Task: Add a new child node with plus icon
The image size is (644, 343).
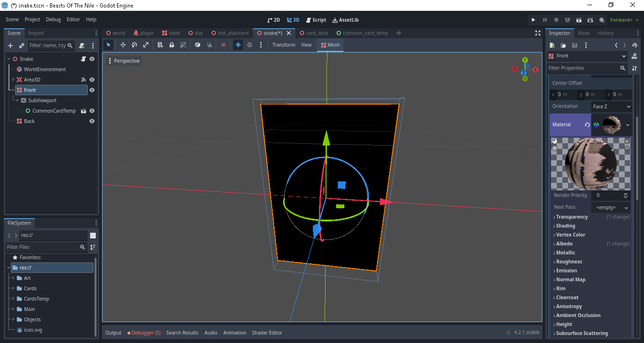Action: [10, 46]
